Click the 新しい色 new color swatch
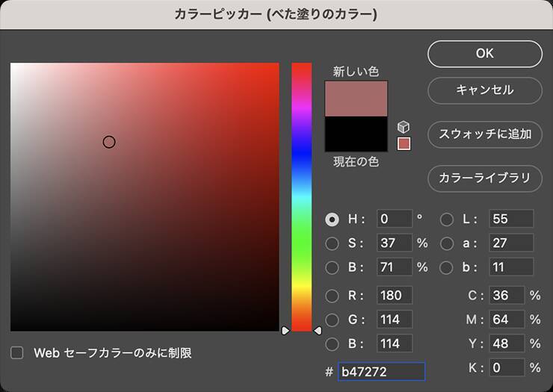Screen dimensions: 553x392 pos(356,99)
